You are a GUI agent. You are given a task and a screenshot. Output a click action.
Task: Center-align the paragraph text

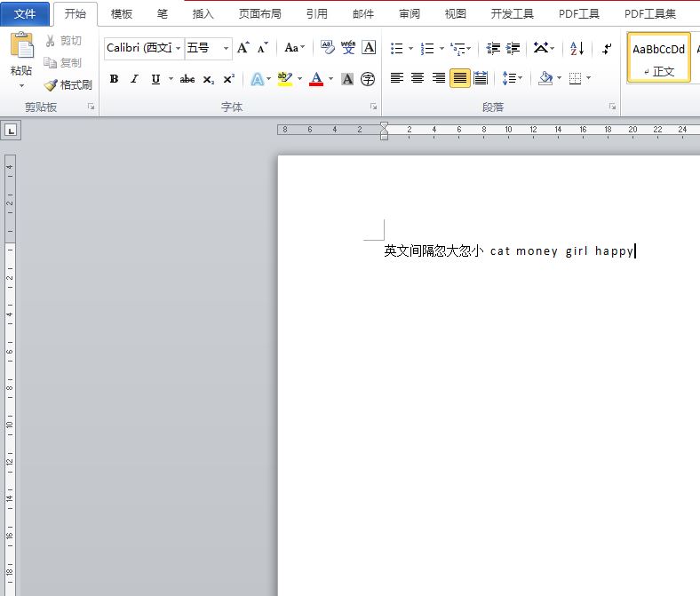(x=418, y=78)
